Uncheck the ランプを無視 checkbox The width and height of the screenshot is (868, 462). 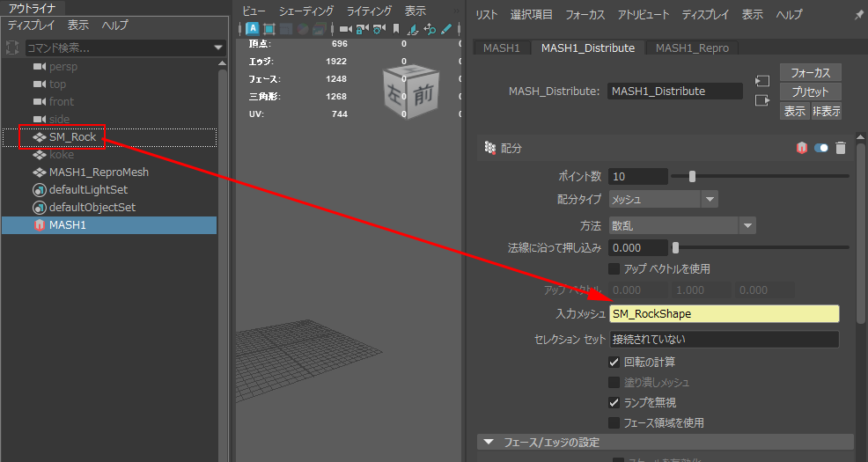click(614, 402)
